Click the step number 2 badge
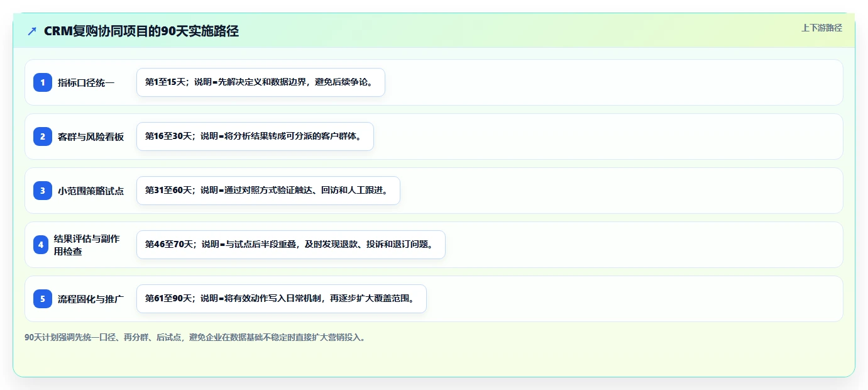This screenshot has height=390, width=868. click(x=43, y=136)
